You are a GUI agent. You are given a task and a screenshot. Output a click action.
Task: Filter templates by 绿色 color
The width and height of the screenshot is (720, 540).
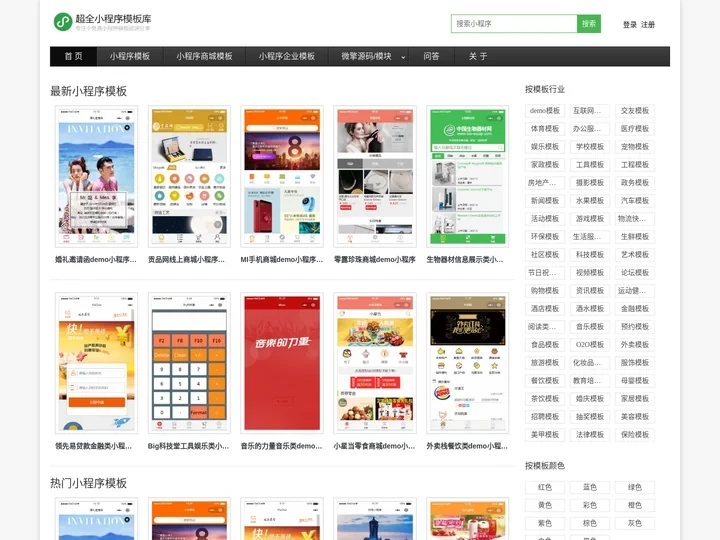pos(635,487)
